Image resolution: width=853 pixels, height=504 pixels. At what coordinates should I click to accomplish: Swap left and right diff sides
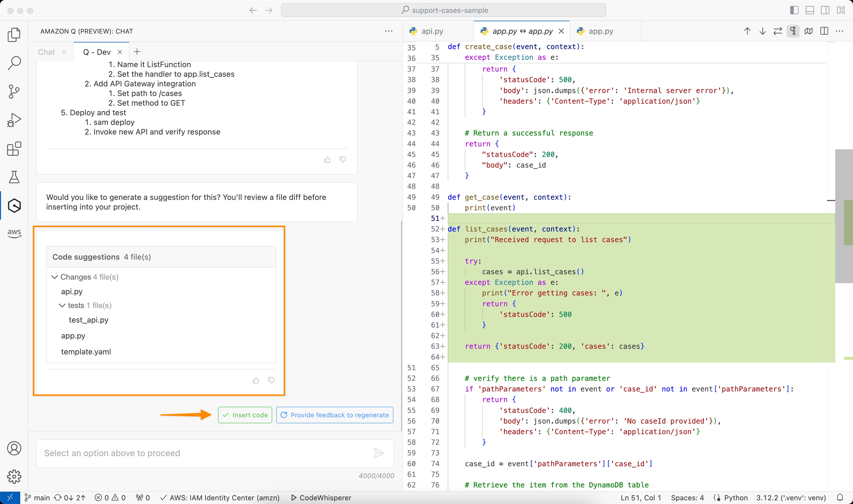(778, 31)
